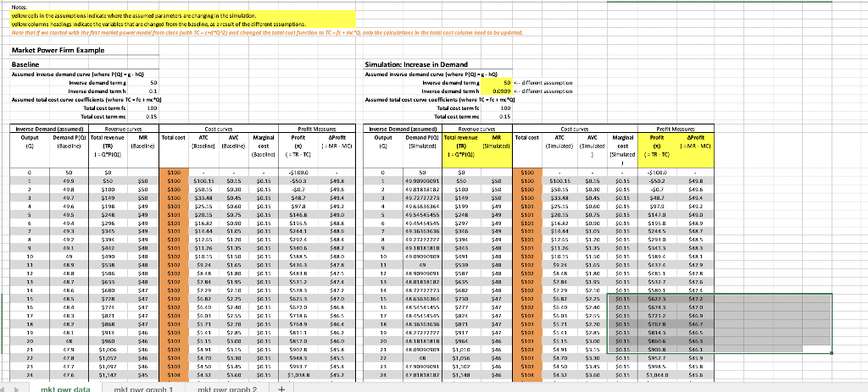
Task: Select Baseline Revenue curves group header
Action: 124,129
